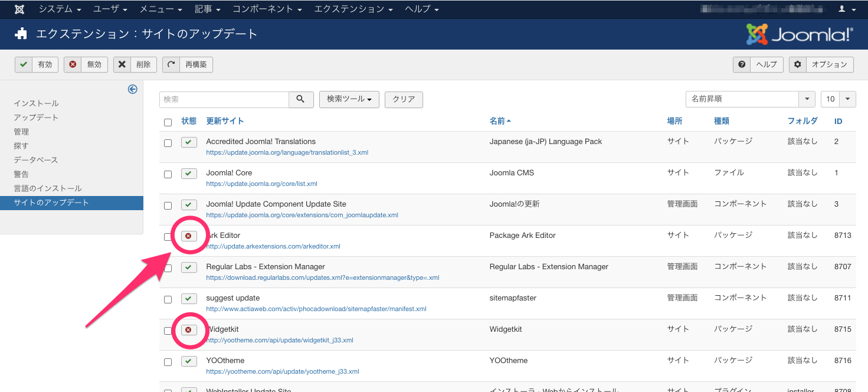The image size is (868, 392).
Task: Open the 名前昇順 sort order dropdown
Action: click(750, 99)
